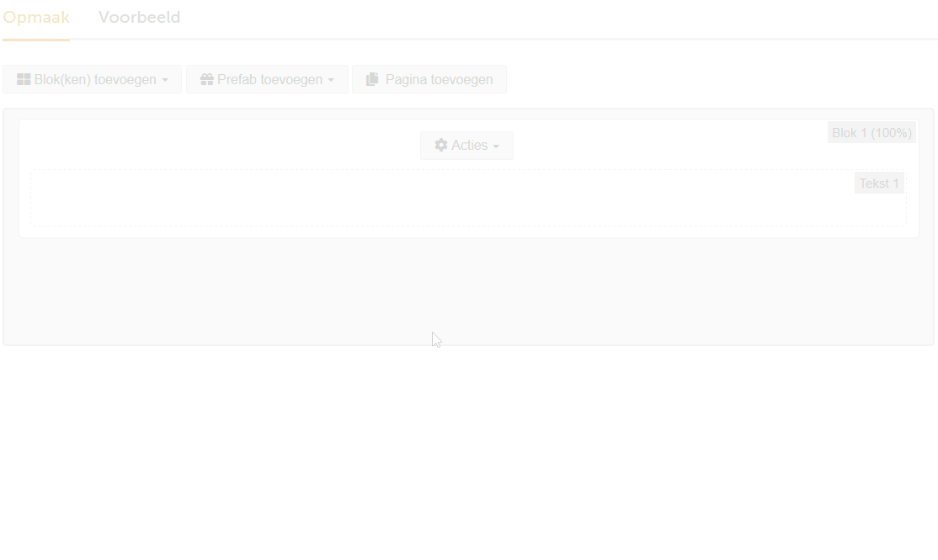Click the gift icon on Prefab toevoegen
Viewport: 938px width, 560px height.
point(207,79)
